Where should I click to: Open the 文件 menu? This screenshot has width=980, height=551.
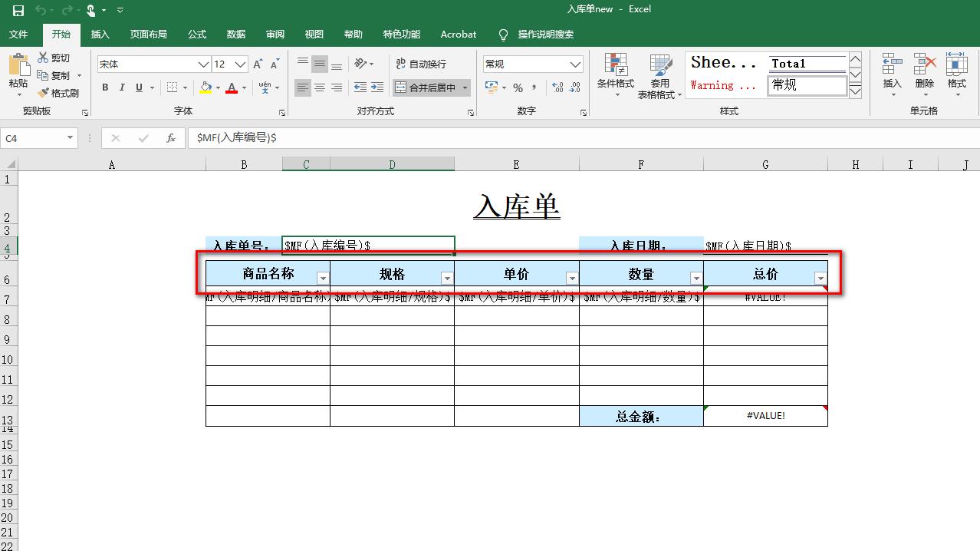(18, 34)
